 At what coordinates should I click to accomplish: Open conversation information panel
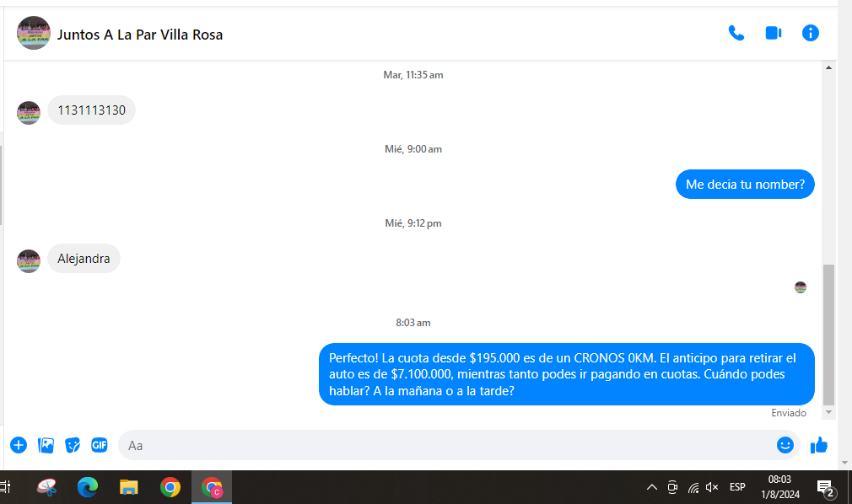point(810,34)
